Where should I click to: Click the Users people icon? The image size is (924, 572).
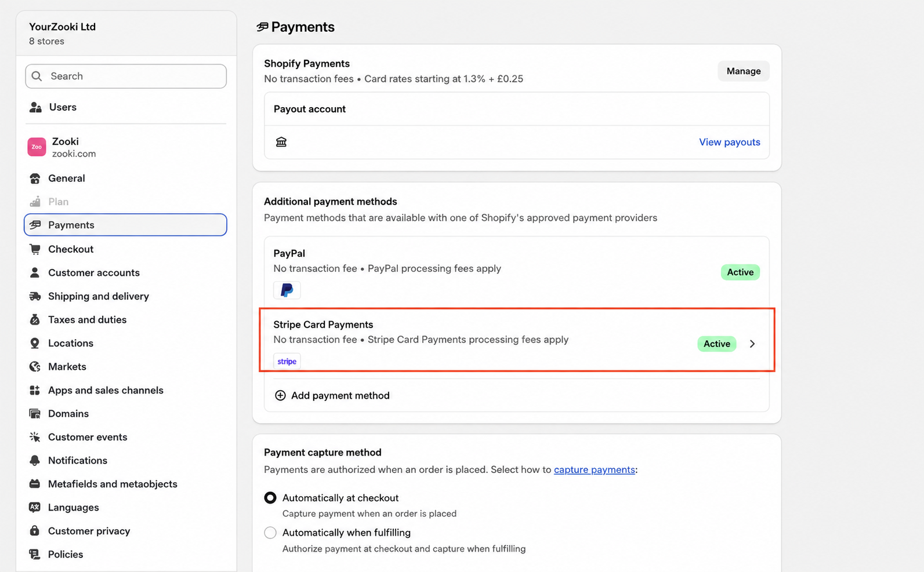pyautogui.click(x=35, y=107)
